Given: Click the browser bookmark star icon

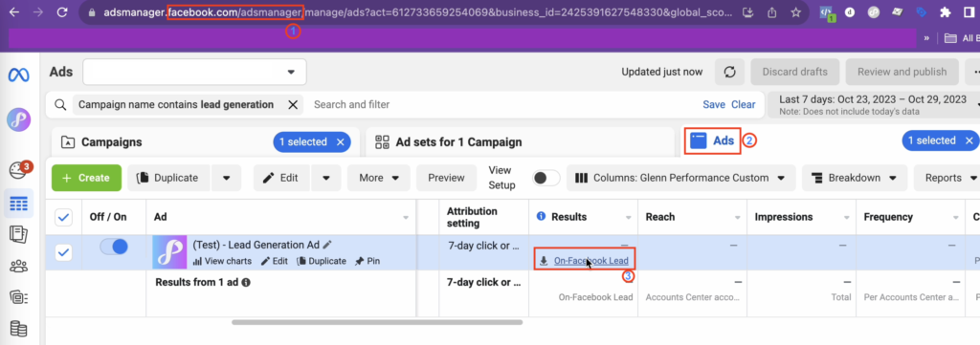Looking at the screenshot, I should [795, 11].
